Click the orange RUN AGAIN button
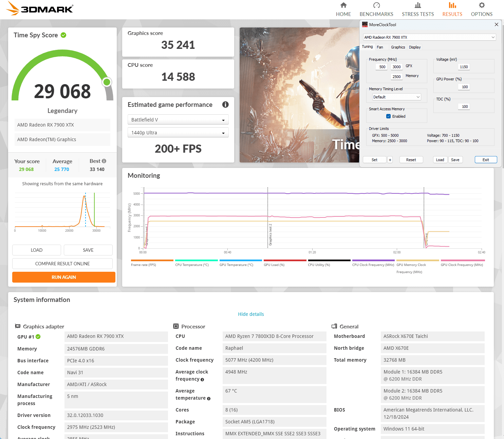The height and width of the screenshot is (439, 504). 64,277
